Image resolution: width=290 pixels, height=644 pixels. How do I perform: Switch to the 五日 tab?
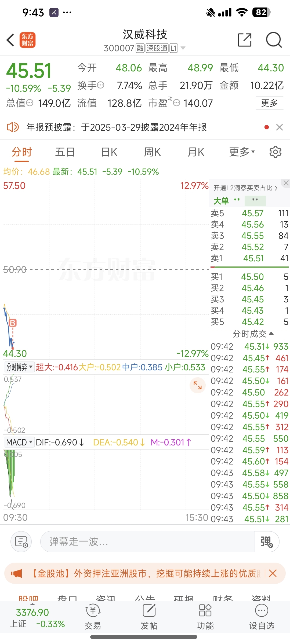point(65,152)
